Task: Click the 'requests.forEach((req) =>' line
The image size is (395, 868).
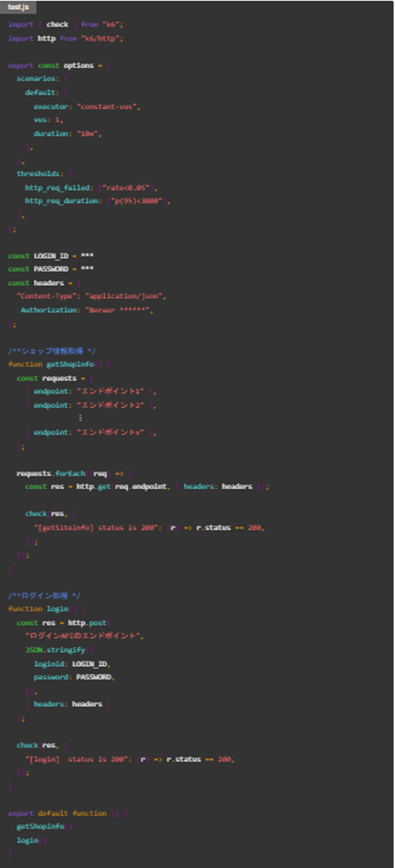Action: point(74,474)
